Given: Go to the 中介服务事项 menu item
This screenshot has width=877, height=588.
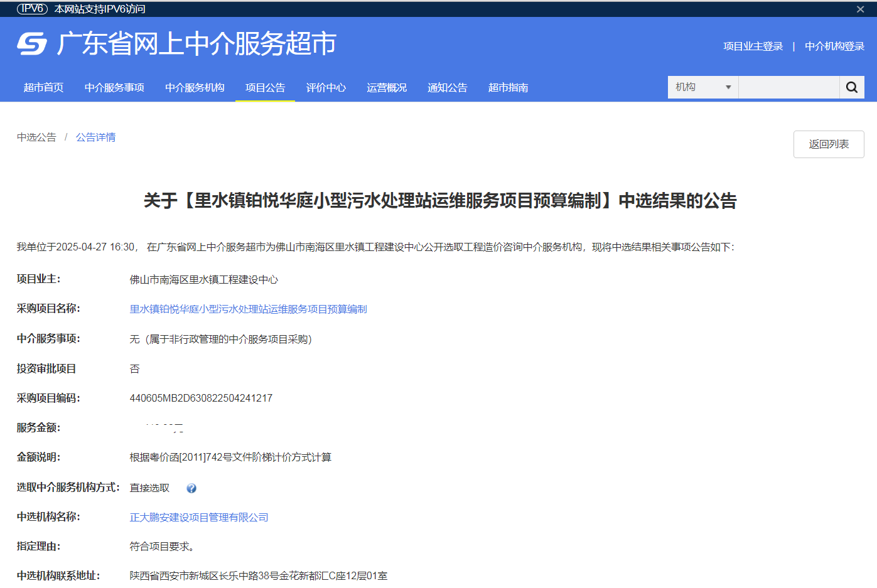Looking at the screenshot, I should [114, 87].
